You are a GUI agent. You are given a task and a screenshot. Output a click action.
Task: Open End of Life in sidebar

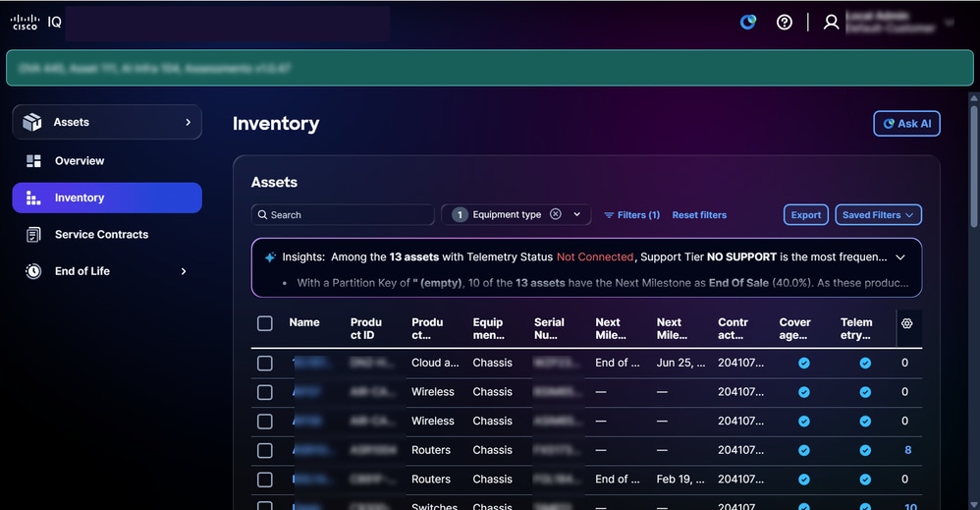(x=107, y=271)
